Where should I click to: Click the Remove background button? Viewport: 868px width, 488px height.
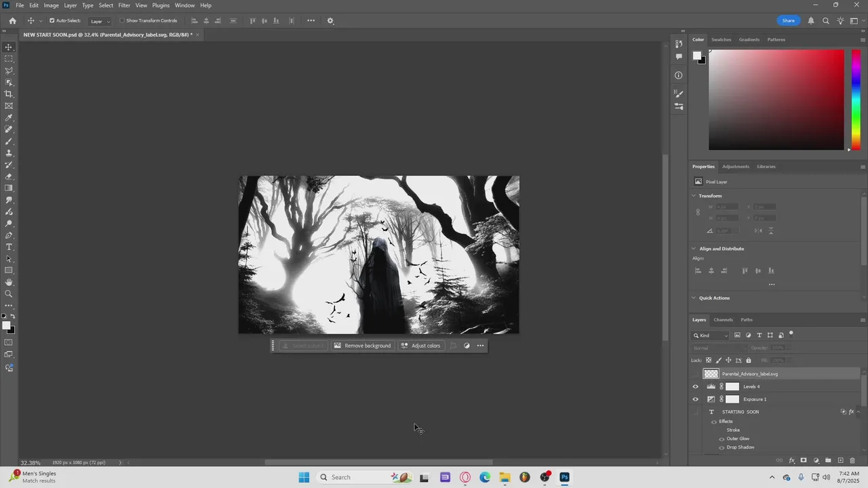[x=362, y=346]
